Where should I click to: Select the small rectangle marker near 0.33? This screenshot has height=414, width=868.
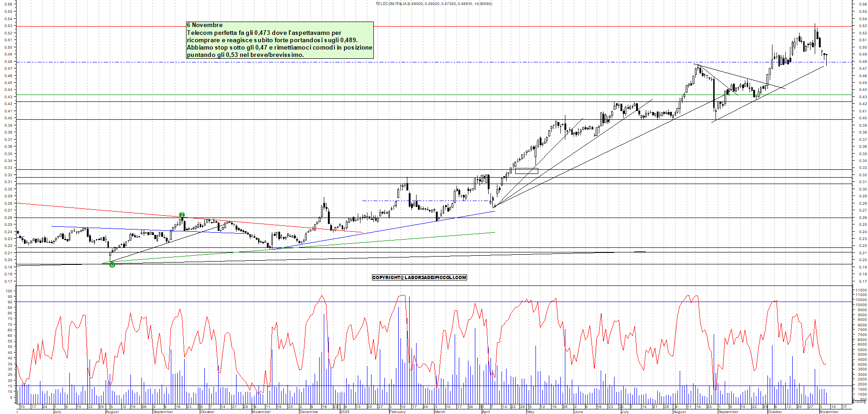pyautogui.click(x=527, y=170)
